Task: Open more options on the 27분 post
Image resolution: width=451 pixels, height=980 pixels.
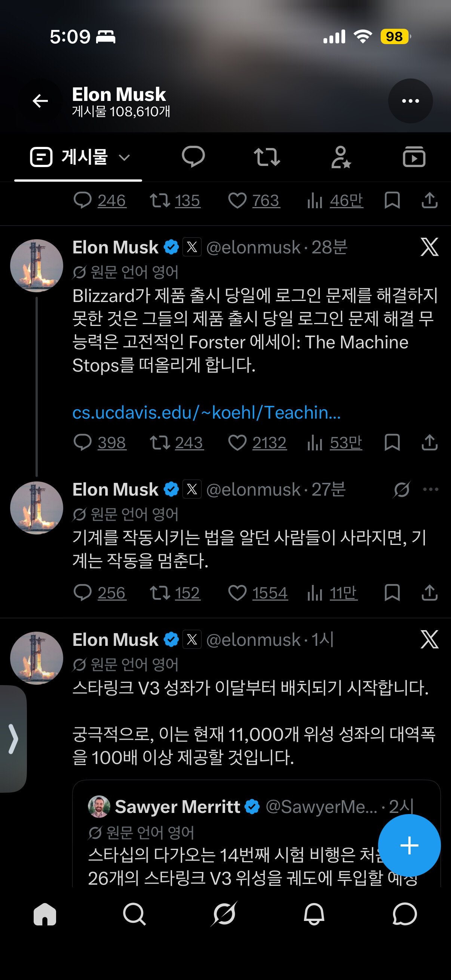Action: coord(430,489)
